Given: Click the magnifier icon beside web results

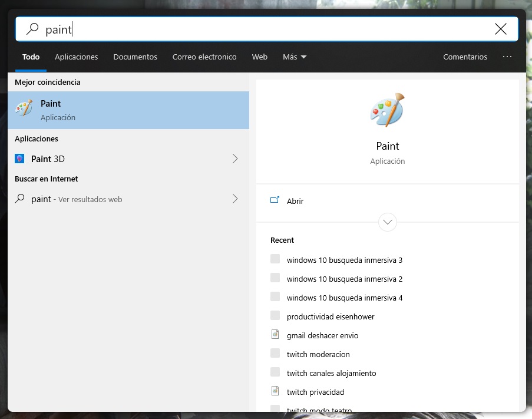Looking at the screenshot, I should (19, 199).
